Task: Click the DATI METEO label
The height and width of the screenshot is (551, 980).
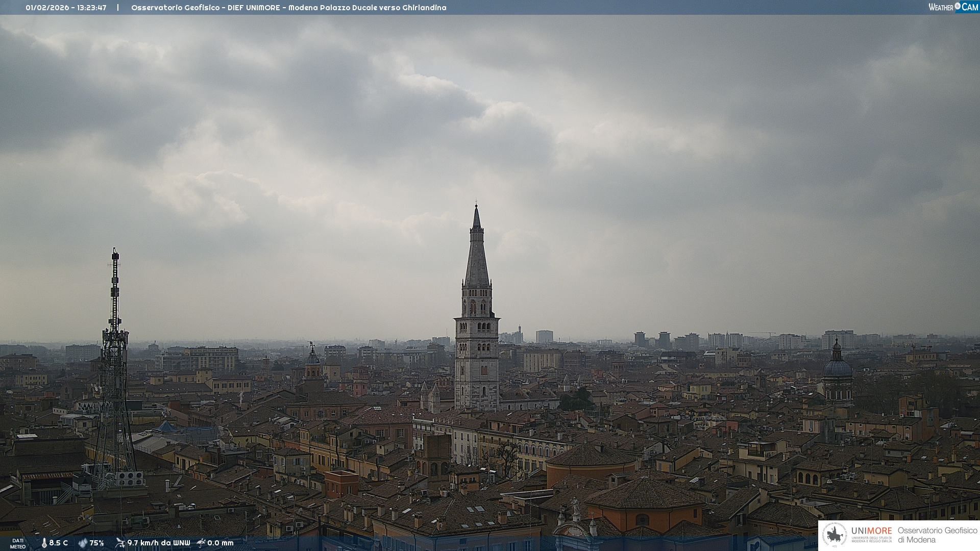Action: (x=18, y=543)
